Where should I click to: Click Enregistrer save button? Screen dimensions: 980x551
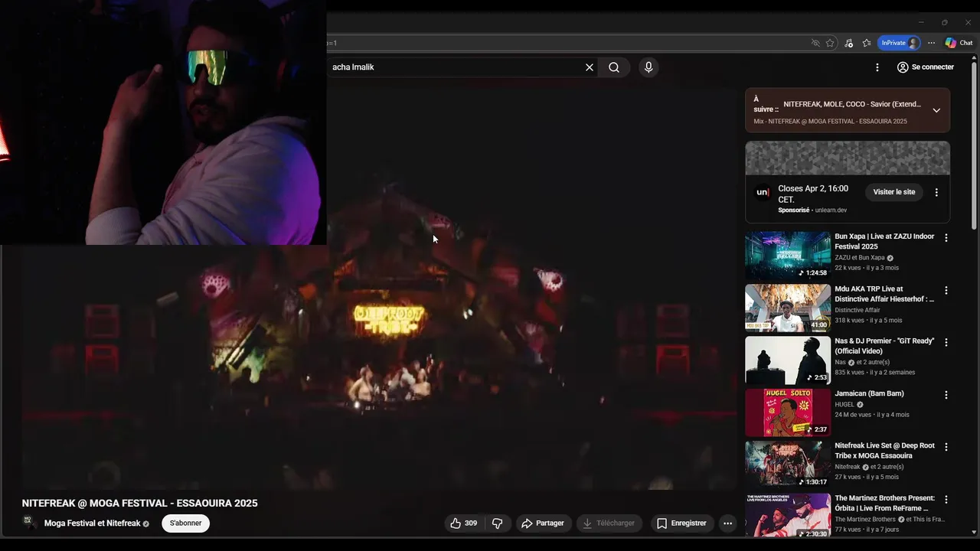tap(681, 523)
